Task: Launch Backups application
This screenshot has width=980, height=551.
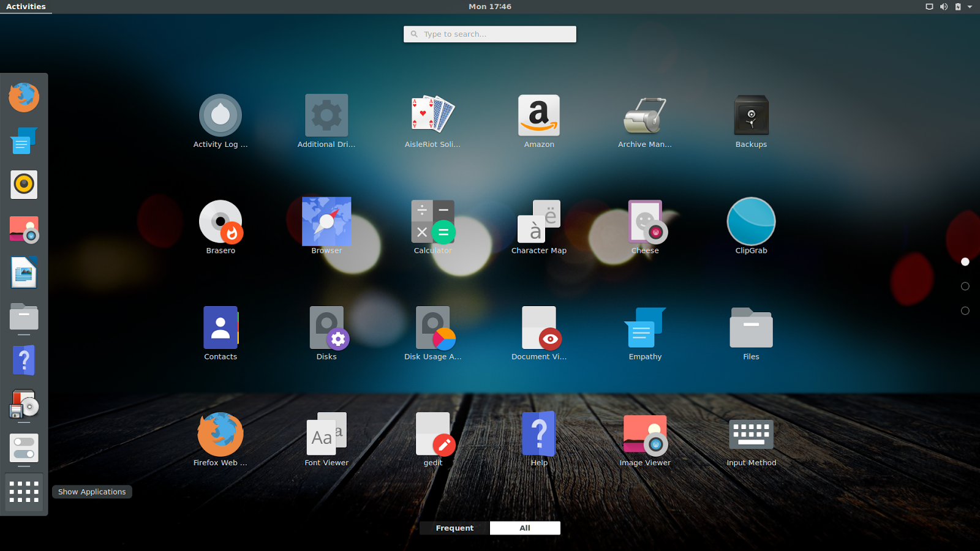Action: (x=751, y=121)
